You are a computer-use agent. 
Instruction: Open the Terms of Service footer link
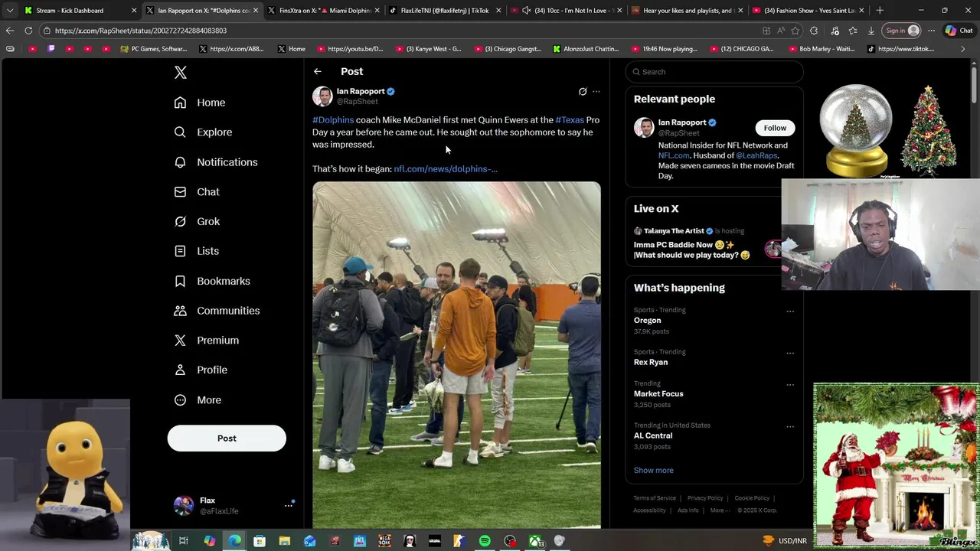click(x=655, y=498)
